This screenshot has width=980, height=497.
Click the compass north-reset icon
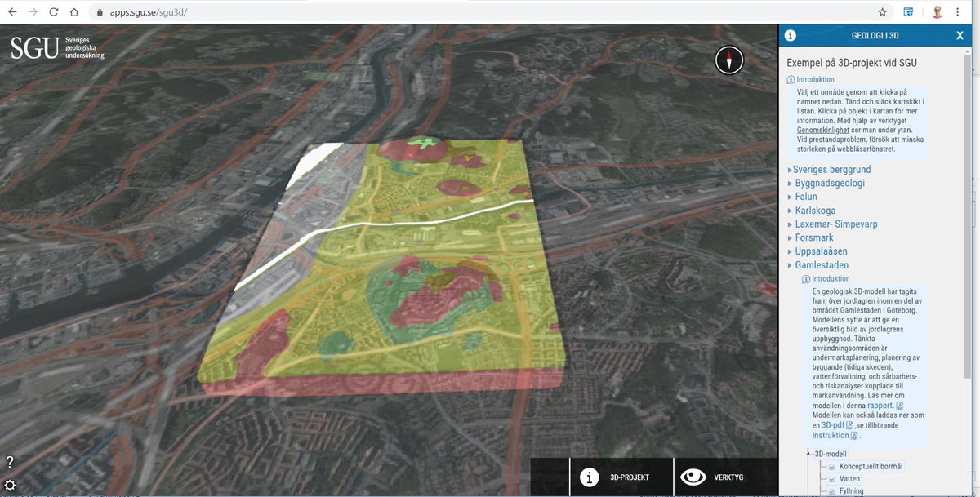(x=729, y=60)
